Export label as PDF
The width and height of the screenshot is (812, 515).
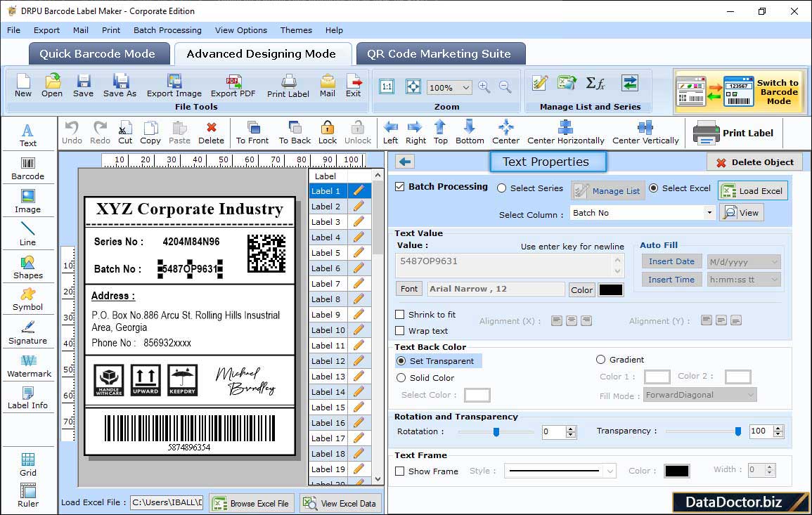coord(233,86)
